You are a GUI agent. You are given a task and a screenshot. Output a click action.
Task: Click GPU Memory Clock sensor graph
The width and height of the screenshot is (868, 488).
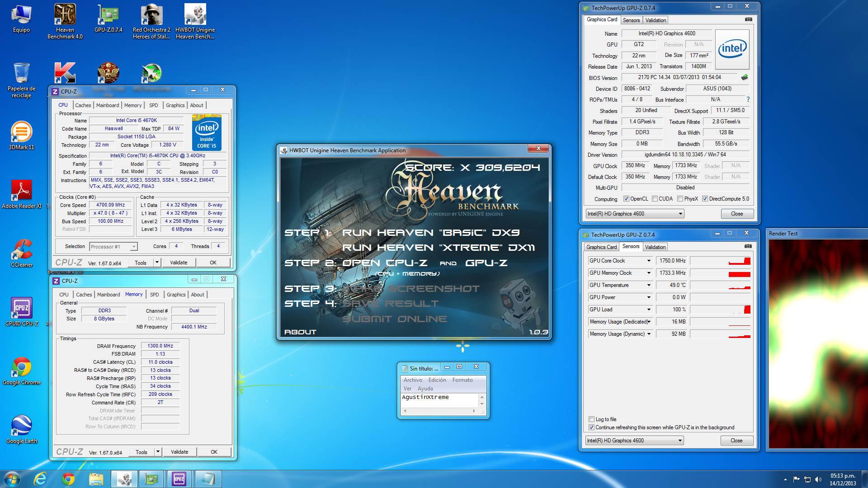[x=720, y=273]
